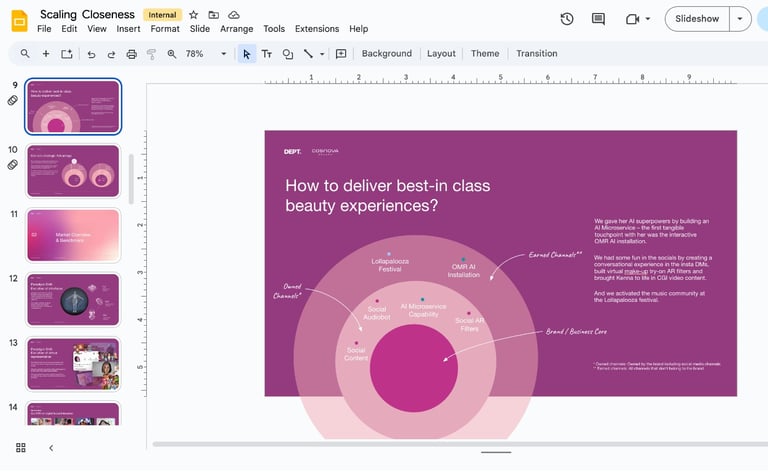Viewport: 768px width, 472px height.
Task: Add a new slide with plus icon
Action: click(x=46, y=53)
